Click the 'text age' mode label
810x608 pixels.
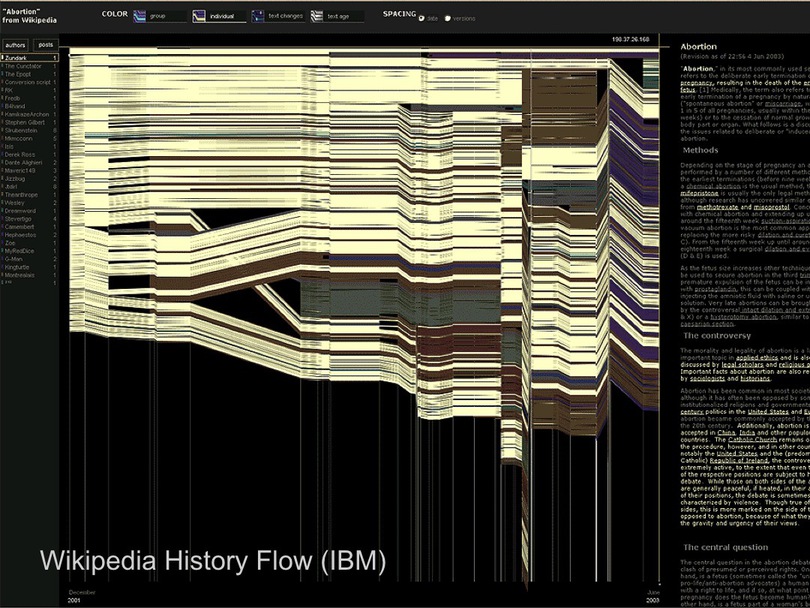click(x=338, y=17)
